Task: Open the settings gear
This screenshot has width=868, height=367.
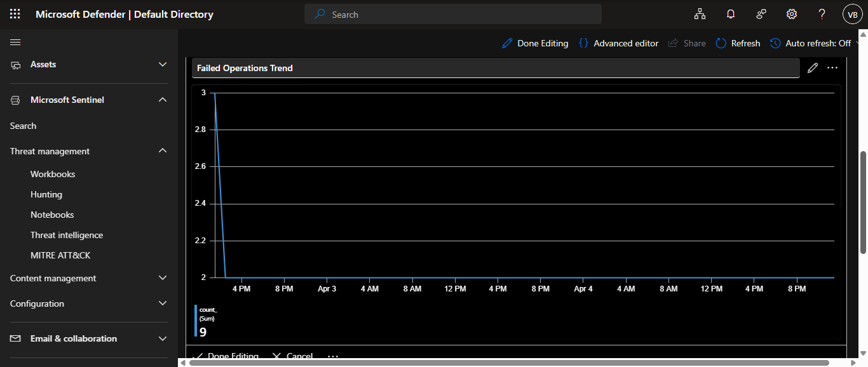Action: click(x=791, y=14)
